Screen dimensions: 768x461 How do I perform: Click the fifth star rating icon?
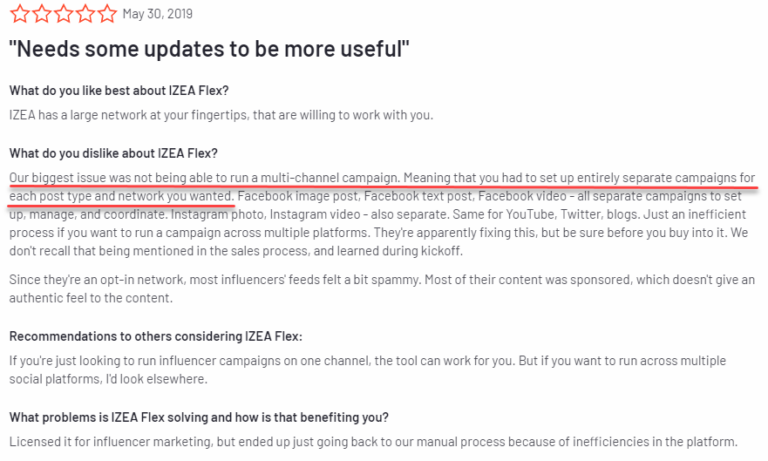coord(107,14)
